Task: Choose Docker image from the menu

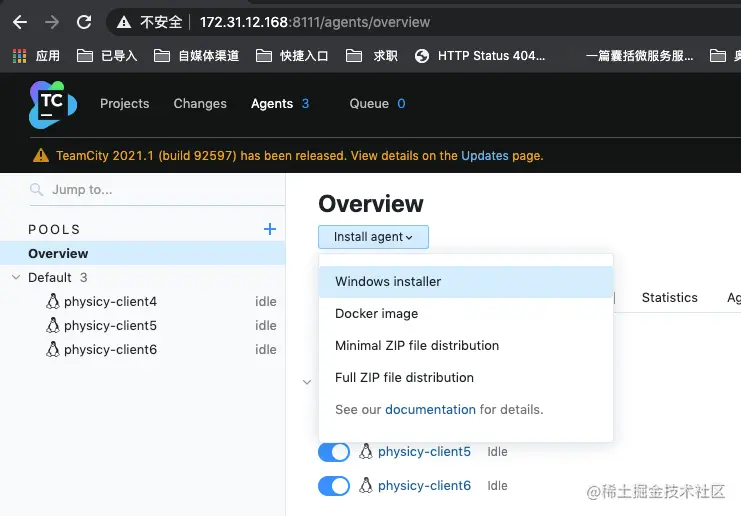Action: tap(466, 314)
